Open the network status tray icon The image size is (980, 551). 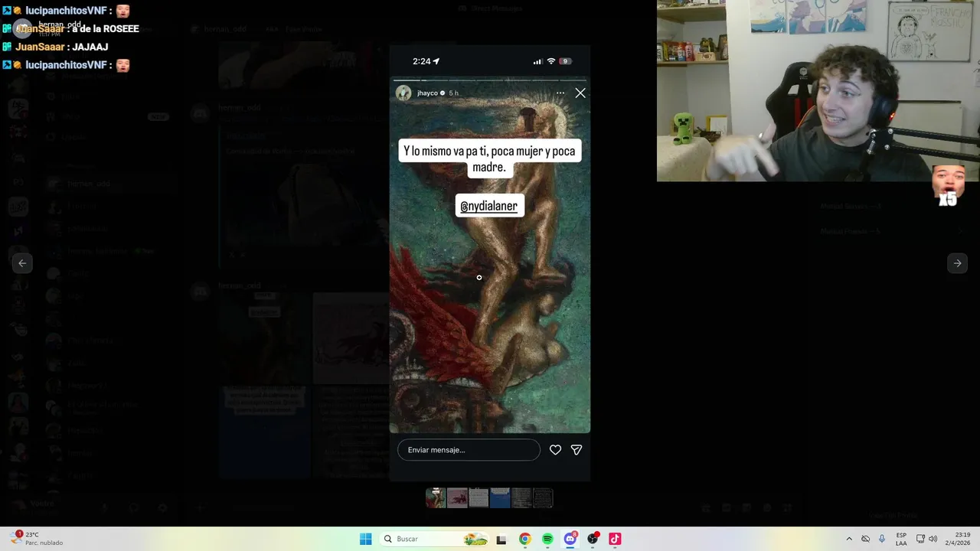pyautogui.click(x=920, y=539)
